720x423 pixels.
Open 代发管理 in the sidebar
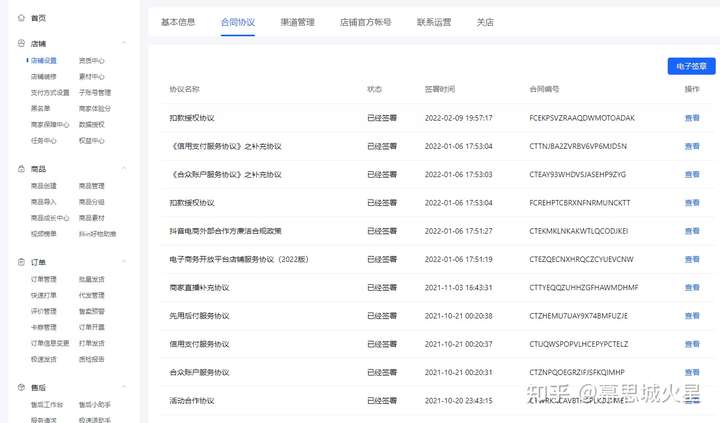point(91,295)
